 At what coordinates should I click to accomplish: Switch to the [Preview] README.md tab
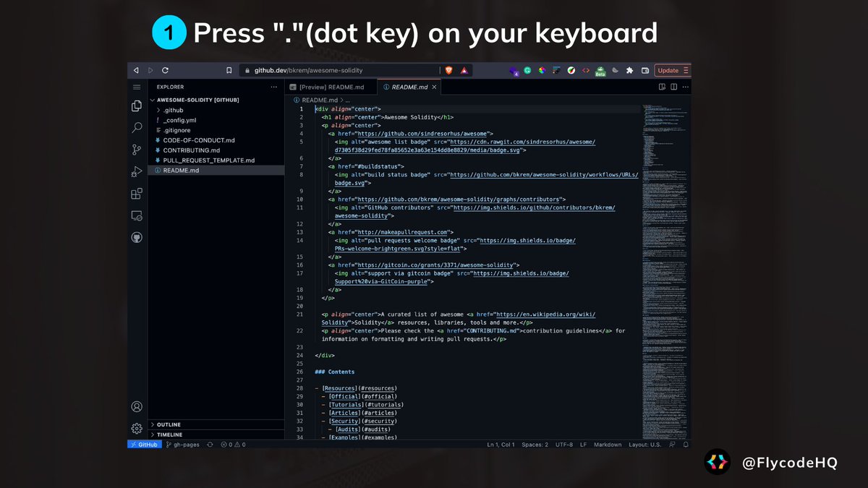tap(331, 86)
